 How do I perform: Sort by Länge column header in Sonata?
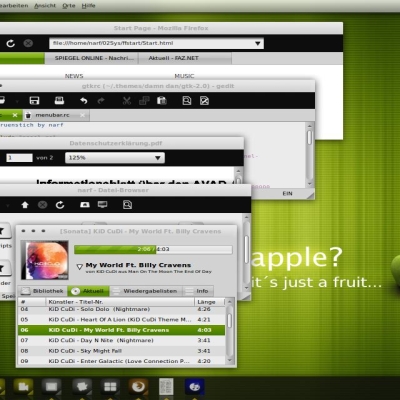(209, 302)
